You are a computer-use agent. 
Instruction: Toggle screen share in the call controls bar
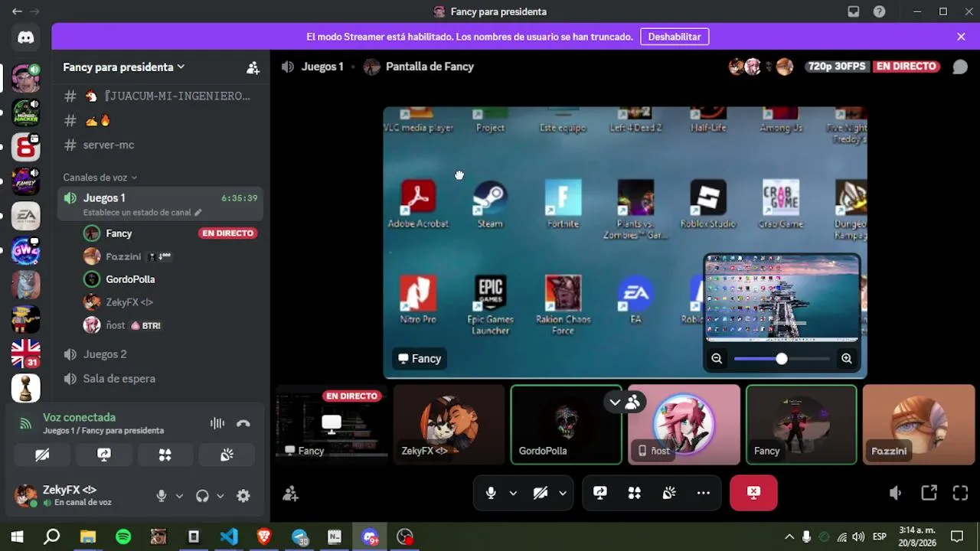pos(600,494)
